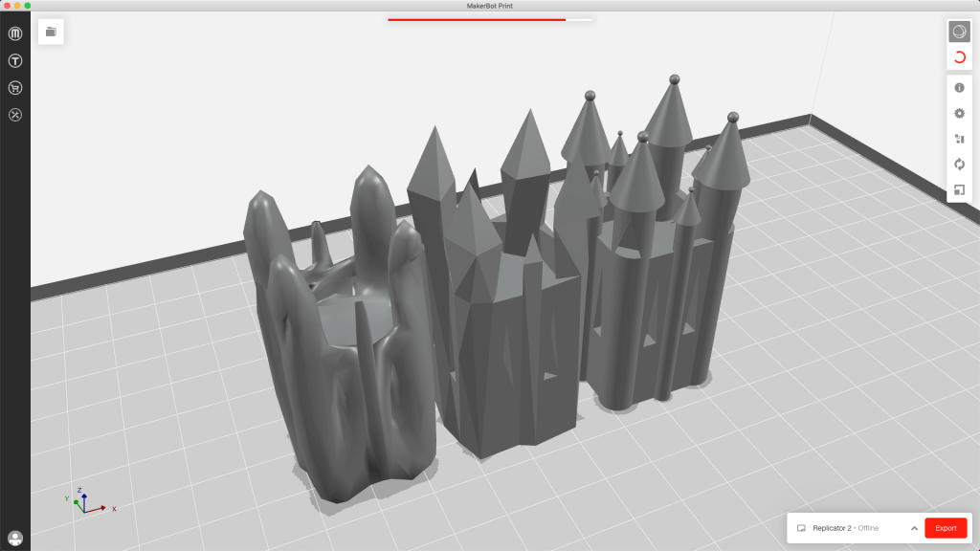
Task: Open the Model Info icon
Action: click(x=960, y=88)
